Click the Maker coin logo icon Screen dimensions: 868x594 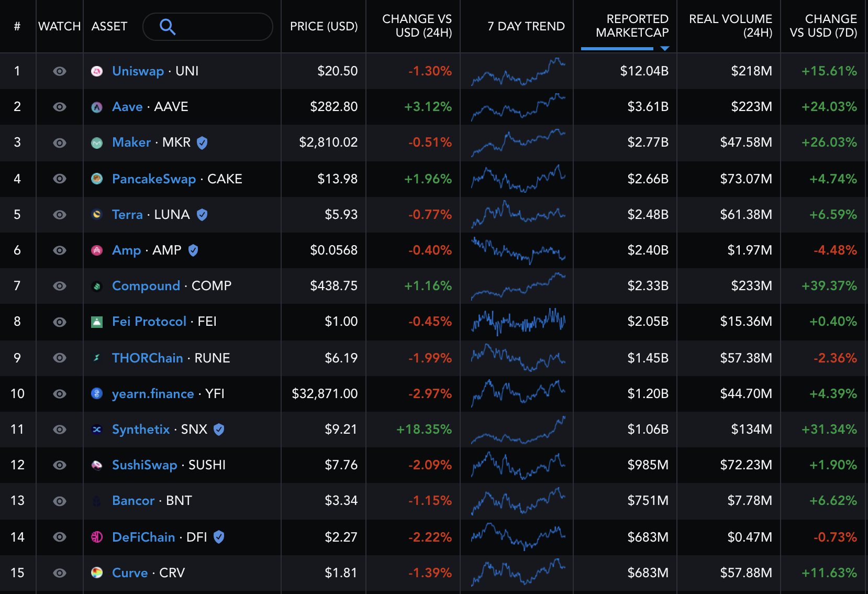coord(97,142)
